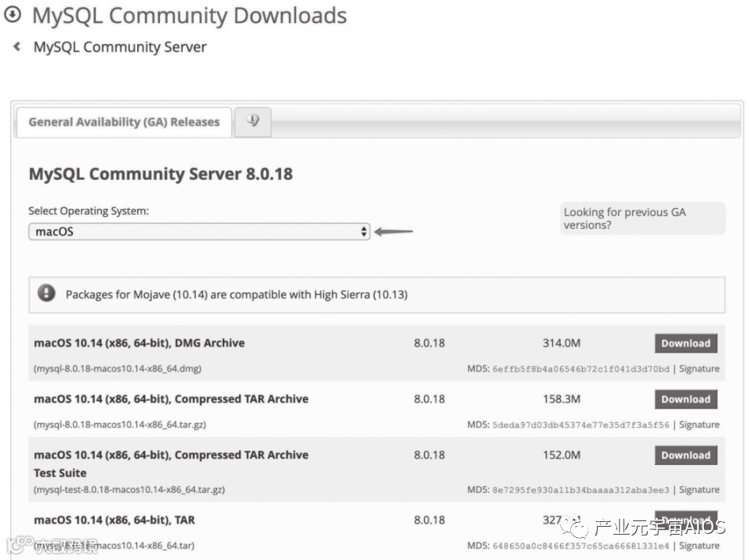This screenshot has height=560, width=750.
Task: Open Signature link for Test Suite row
Action: [699, 490]
